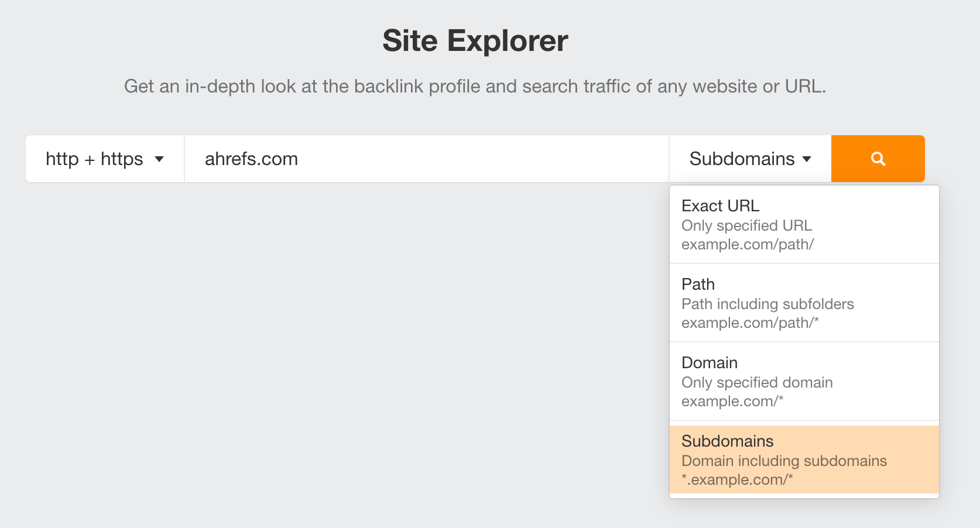Click the magnifying glass search icon

pos(877,159)
